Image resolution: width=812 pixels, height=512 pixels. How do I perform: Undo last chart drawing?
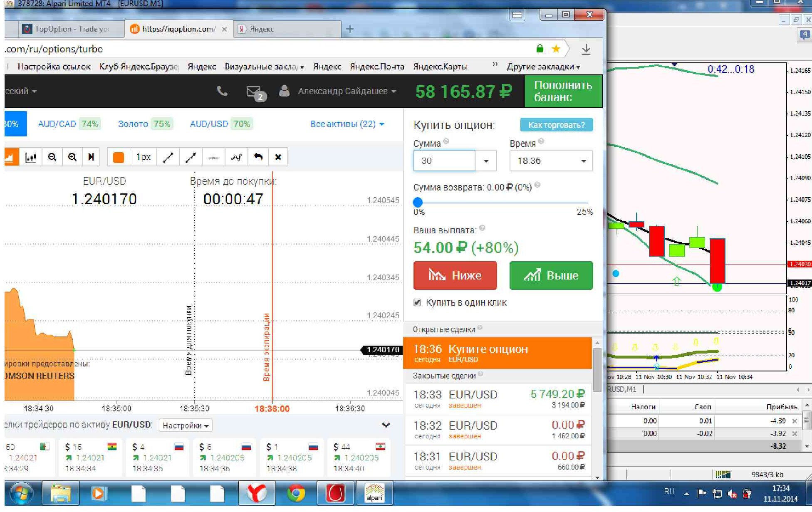tap(258, 157)
